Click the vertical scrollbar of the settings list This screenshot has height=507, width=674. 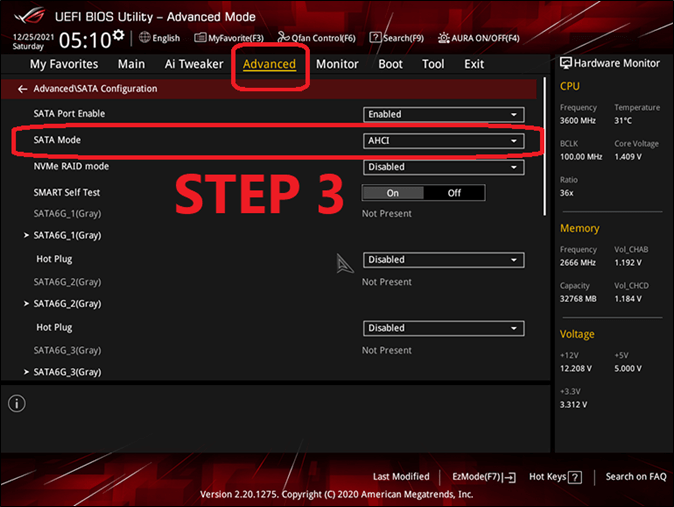click(545, 150)
